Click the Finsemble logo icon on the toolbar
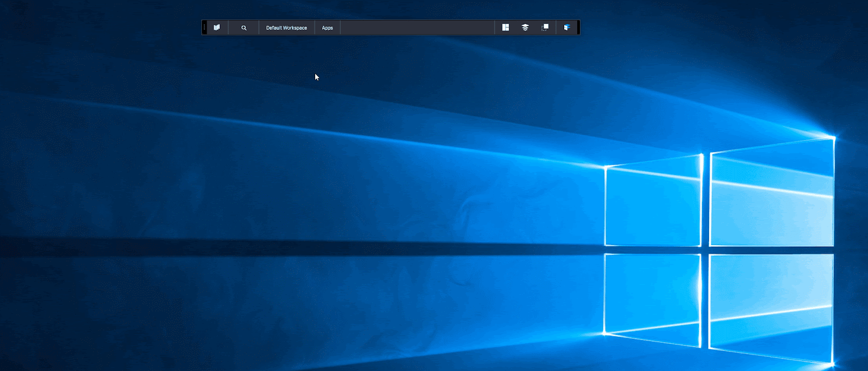The image size is (868, 371). (217, 27)
